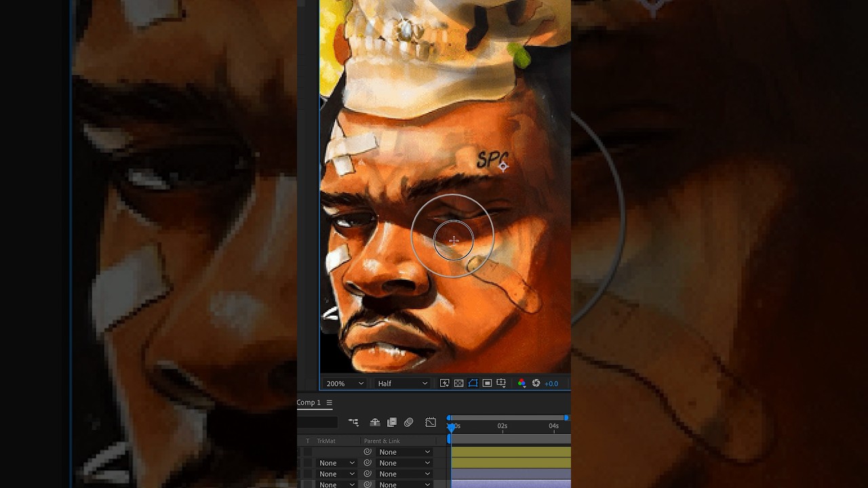
Task: Toggle the T switch in the third layer row
Action: tap(307, 474)
